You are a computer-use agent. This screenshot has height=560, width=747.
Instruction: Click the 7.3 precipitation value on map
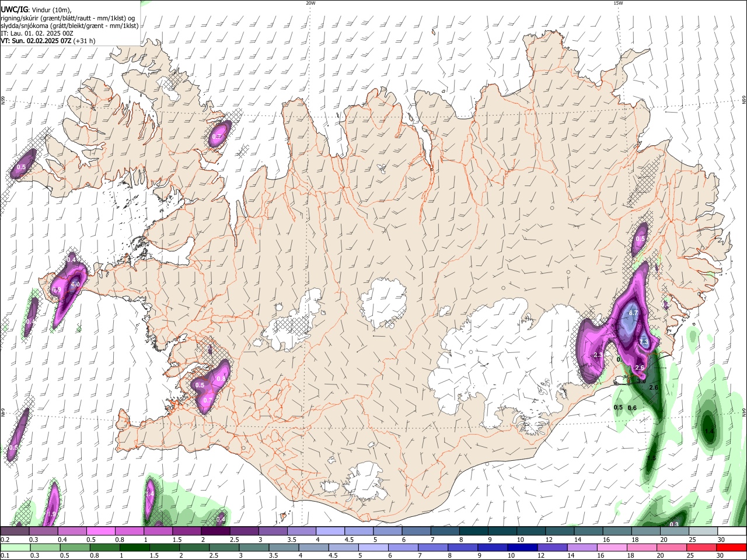coord(644,342)
